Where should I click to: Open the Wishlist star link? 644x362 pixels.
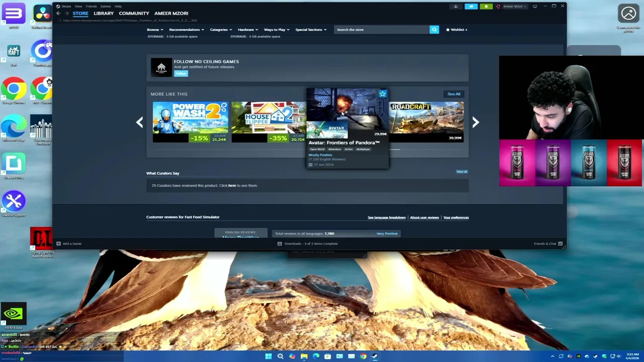[456, 30]
